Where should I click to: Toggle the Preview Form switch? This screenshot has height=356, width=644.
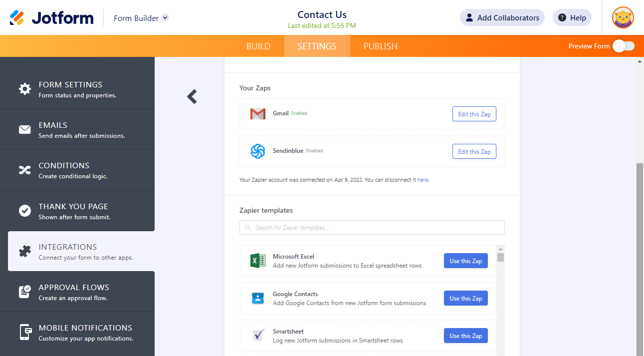coord(624,46)
